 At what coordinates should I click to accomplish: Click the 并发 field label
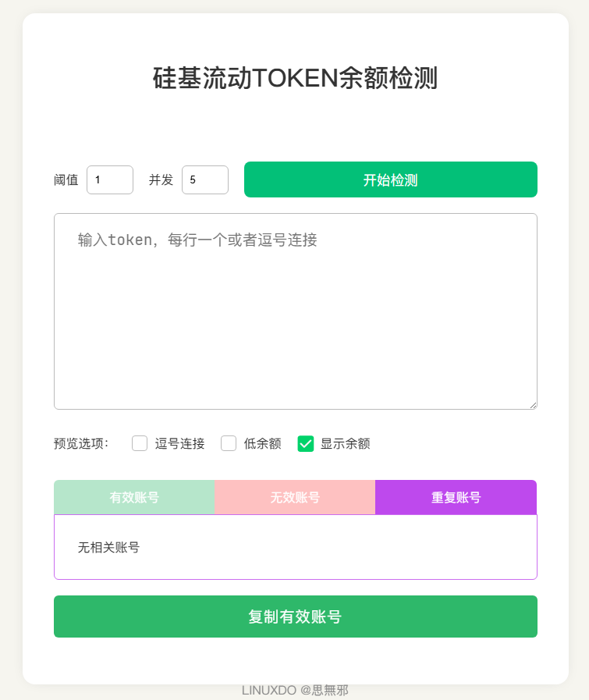pos(161,180)
